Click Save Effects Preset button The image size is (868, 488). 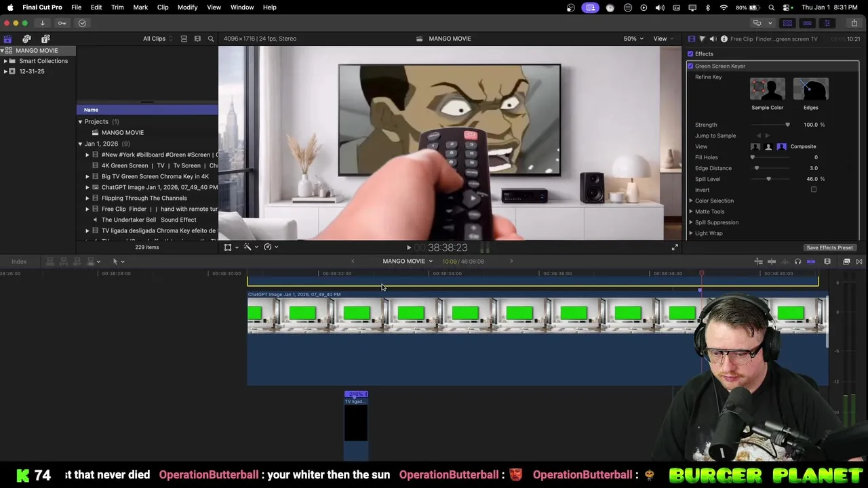[x=829, y=248]
